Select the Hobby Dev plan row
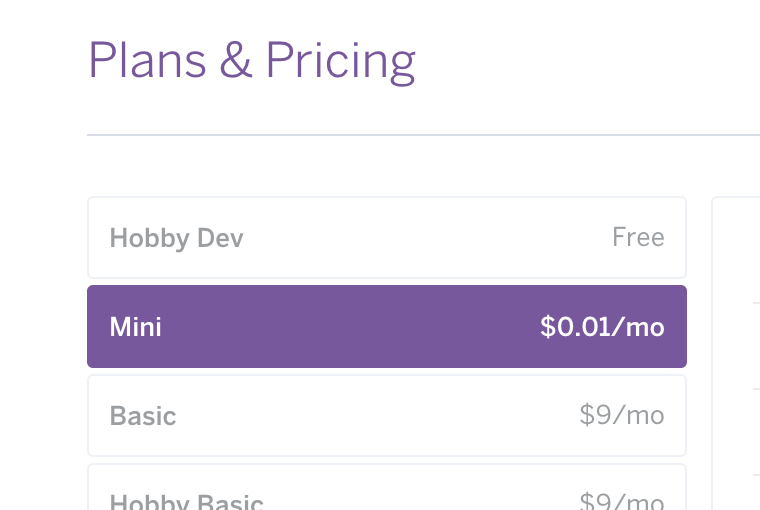Image resolution: width=760 pixels, height=510 pixels. (386, 238)
